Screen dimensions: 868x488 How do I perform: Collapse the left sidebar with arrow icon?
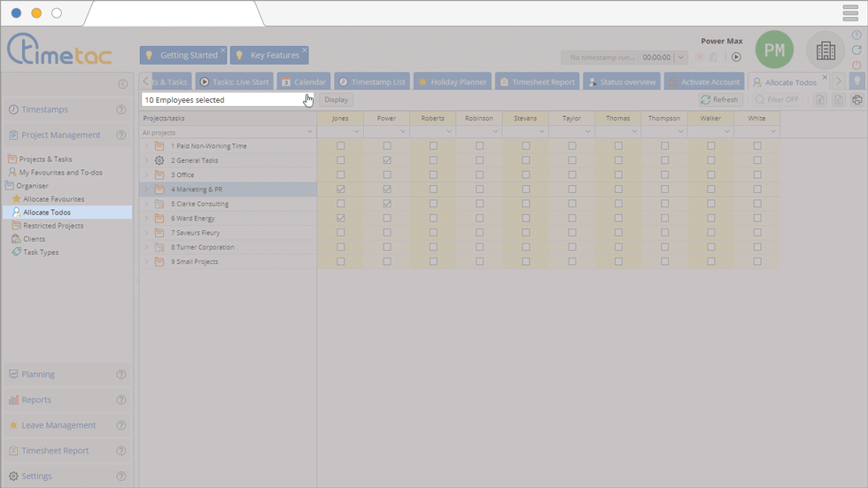tap(122, 84)
